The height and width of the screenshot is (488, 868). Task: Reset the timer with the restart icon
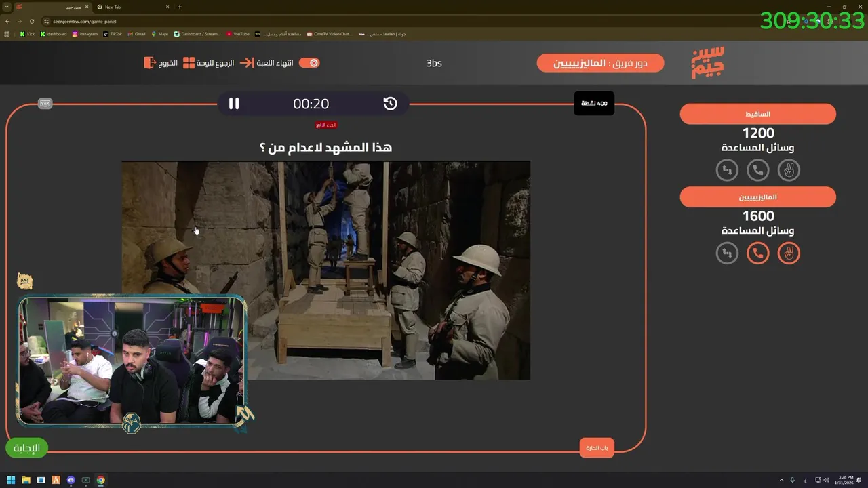[390, 104]
